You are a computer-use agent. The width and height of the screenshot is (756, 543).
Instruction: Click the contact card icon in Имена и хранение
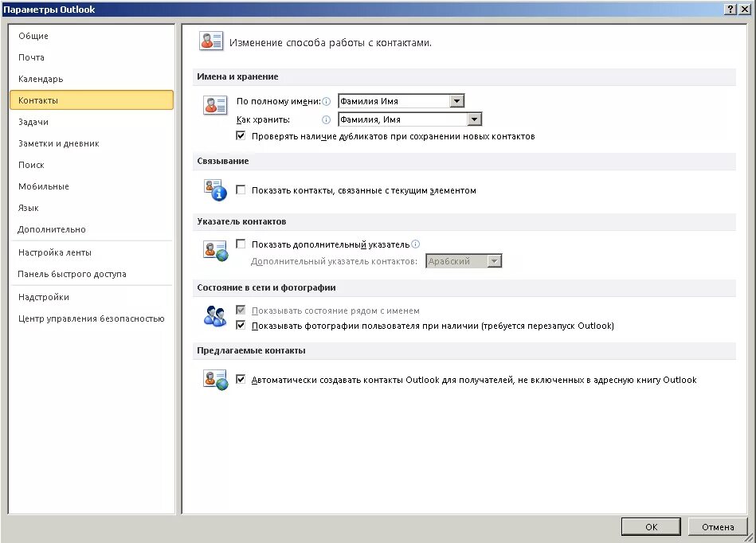click(215, 105)
